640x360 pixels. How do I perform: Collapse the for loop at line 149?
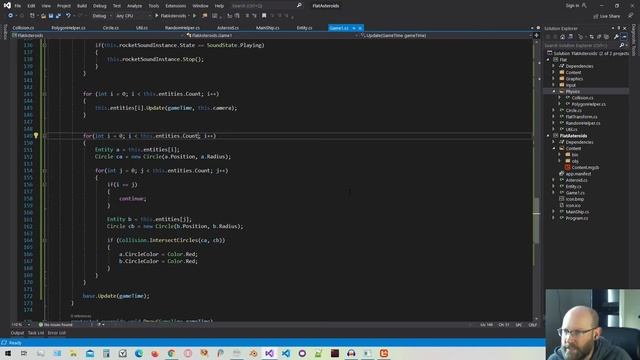tap(44, 136)
